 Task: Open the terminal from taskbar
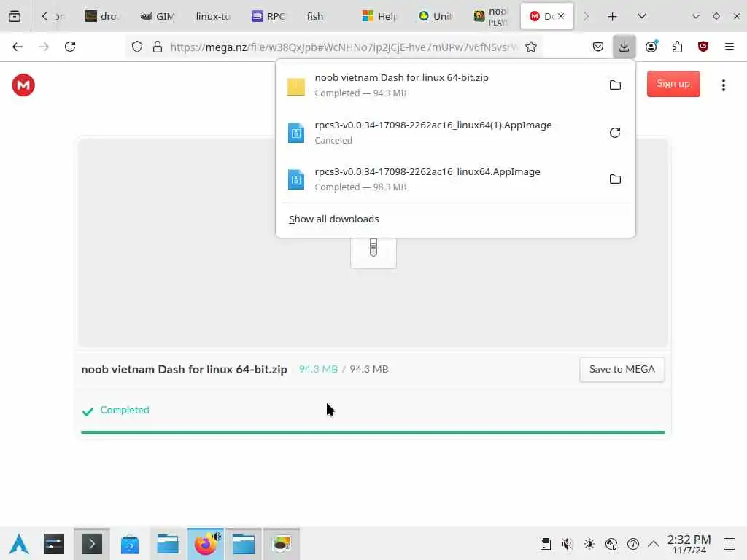91,544
